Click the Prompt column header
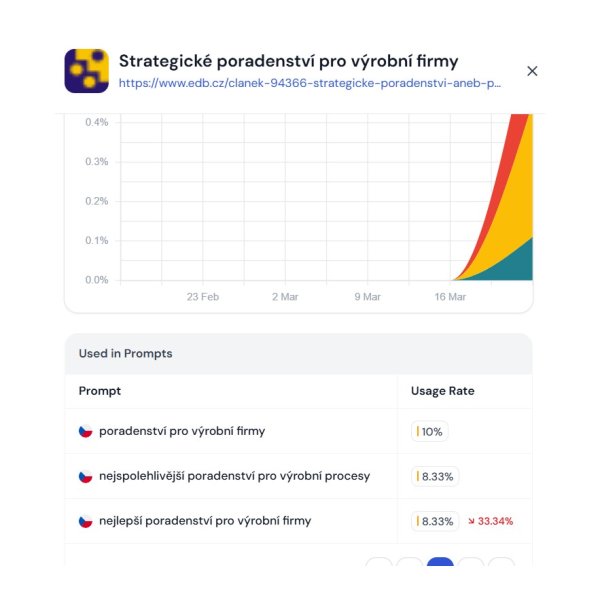Screen dimensions: 600x600 (100, 391)
